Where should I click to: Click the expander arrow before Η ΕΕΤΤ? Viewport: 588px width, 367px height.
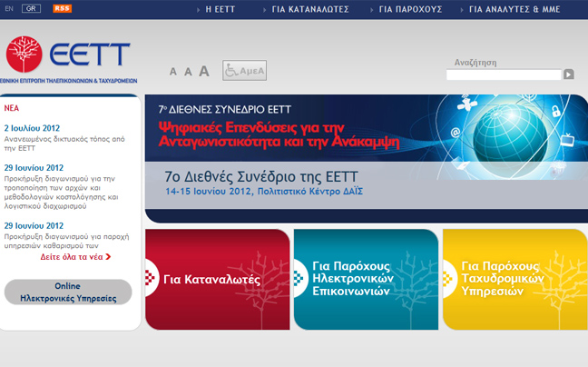[199, 10]
